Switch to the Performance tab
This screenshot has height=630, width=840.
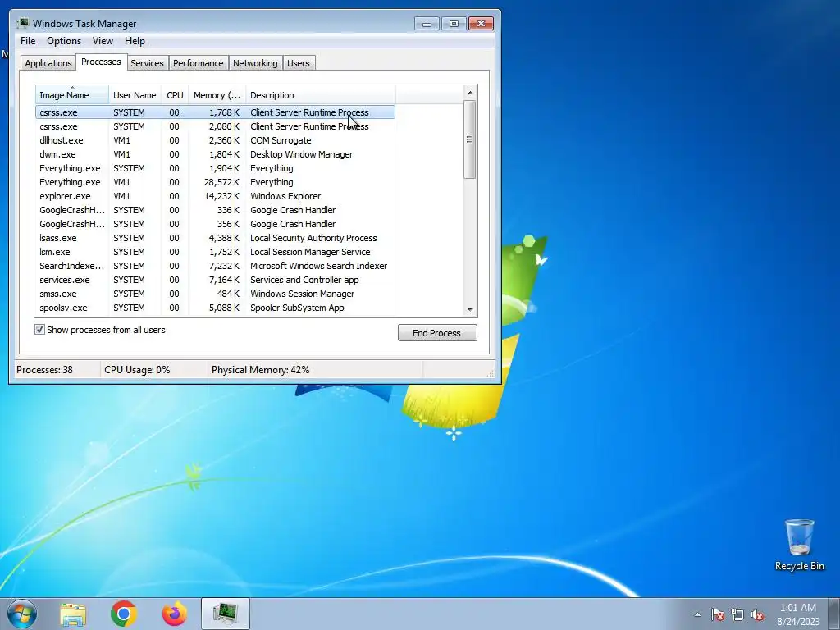(199, 63)
